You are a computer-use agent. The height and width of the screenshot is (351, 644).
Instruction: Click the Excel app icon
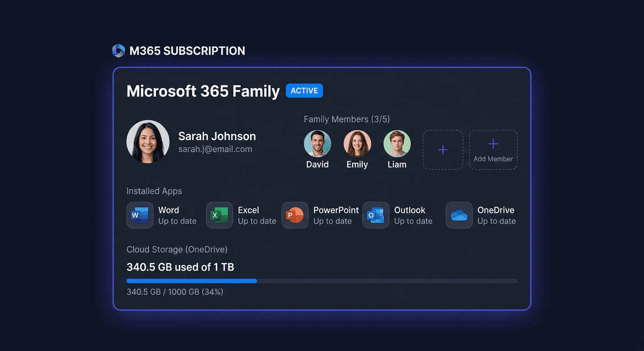[219, 215]
